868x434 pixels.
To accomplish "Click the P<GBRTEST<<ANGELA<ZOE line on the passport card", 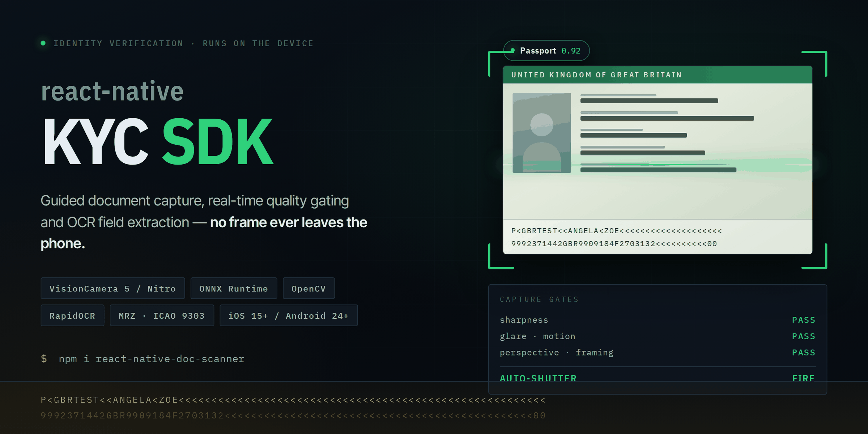I will [x=617, y=231].
